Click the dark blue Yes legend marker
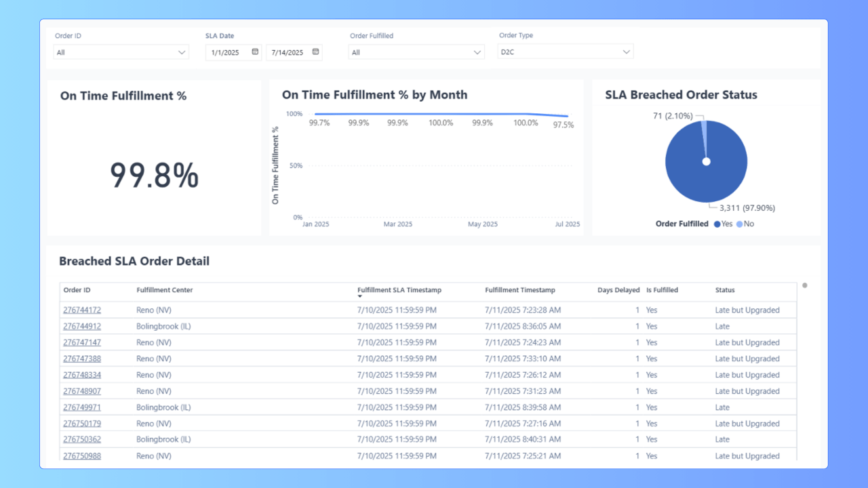The height and width of the screenshot is (488, 868). point(717,224)
